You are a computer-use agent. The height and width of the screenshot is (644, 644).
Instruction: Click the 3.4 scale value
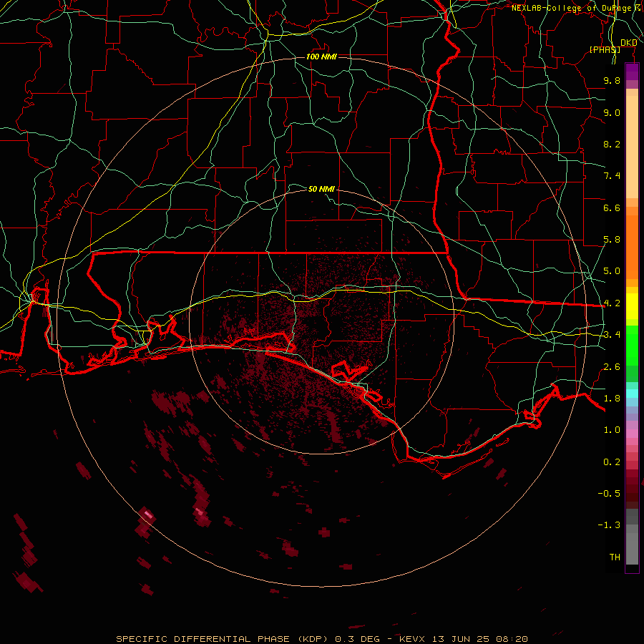coord(612,335)
